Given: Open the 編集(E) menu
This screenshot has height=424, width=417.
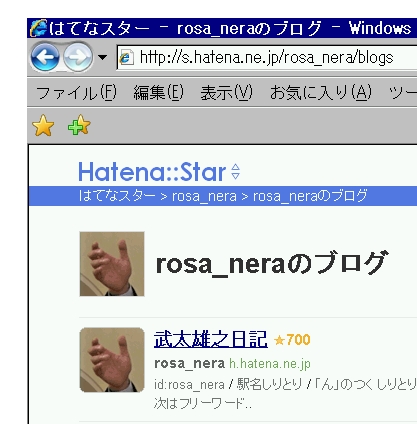Looking at the screenshot, I should click(158, 92).
